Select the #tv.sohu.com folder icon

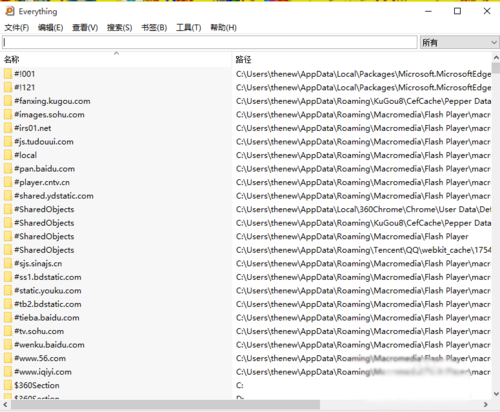click(x=8, y=331)
